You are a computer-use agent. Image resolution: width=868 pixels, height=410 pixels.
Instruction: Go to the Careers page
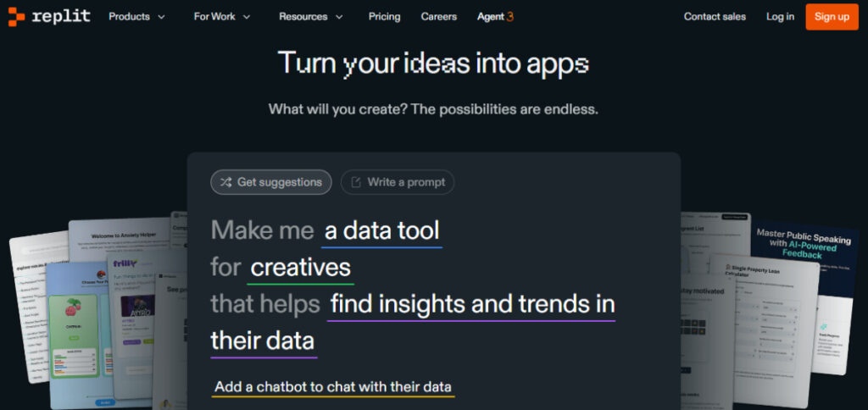tap(438, 17)
